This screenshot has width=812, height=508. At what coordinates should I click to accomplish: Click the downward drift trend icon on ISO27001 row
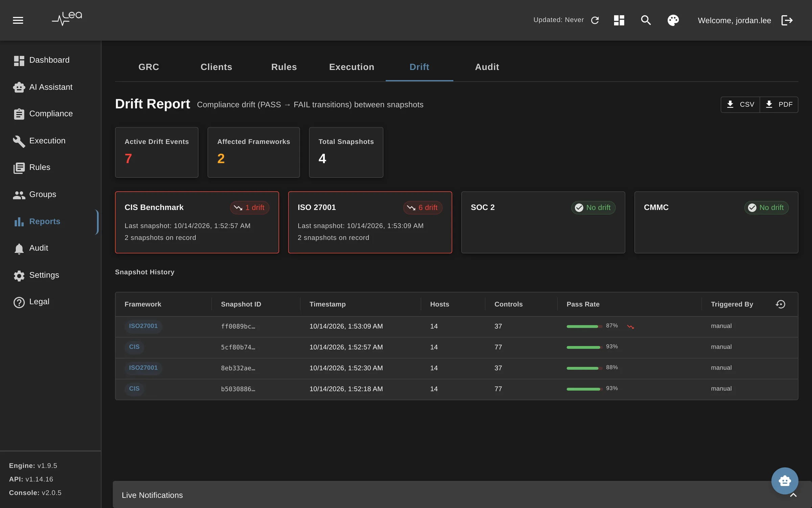(630, 326)
